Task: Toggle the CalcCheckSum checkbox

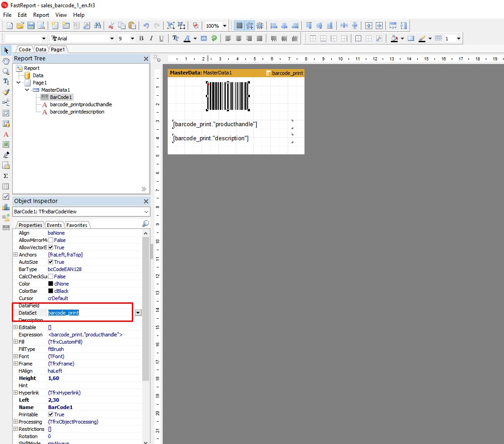Action: (50, 276)
